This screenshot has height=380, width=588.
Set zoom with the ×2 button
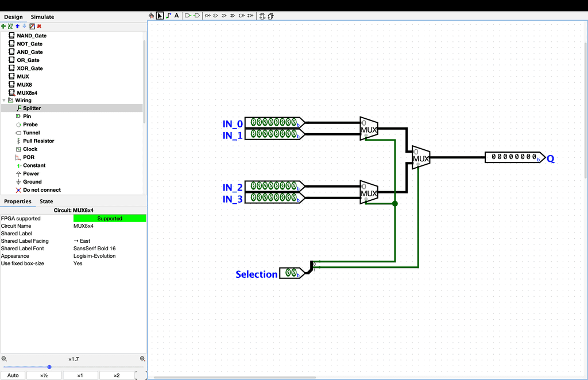coord(117,375)
